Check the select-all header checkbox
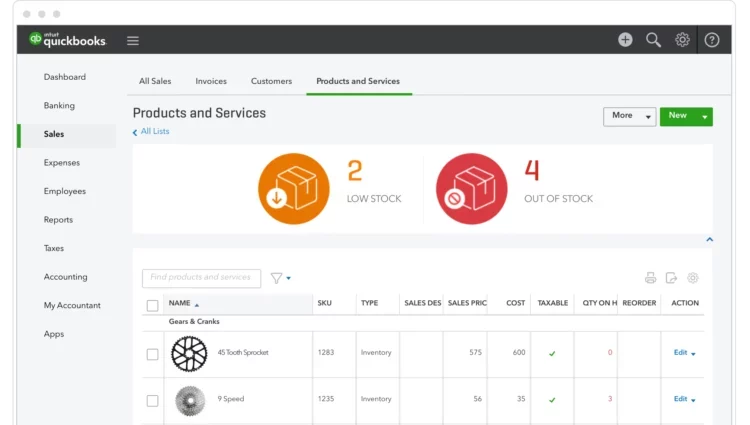The width and height of the screenshot is (750, 425). click(x=153, y=305)
